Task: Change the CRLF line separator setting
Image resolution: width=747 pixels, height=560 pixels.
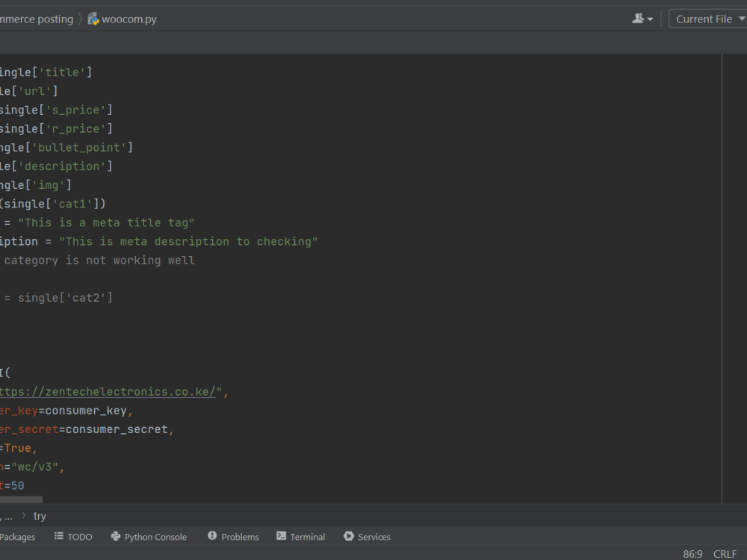Action: (x=725, y=554)
